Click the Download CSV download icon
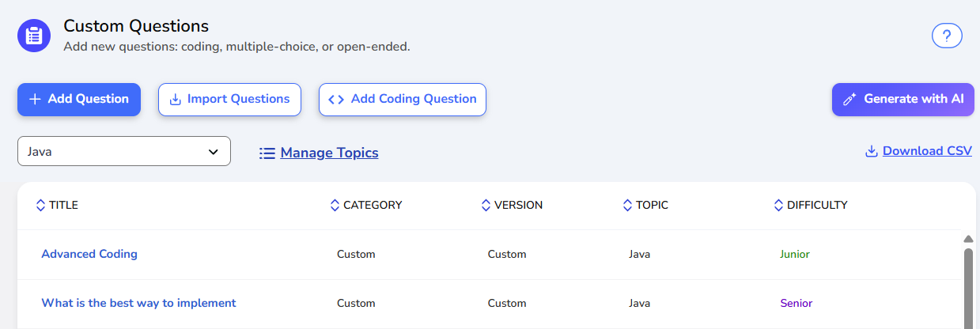Viewport: 980px width, 329px height. click(x=872, y=151)
